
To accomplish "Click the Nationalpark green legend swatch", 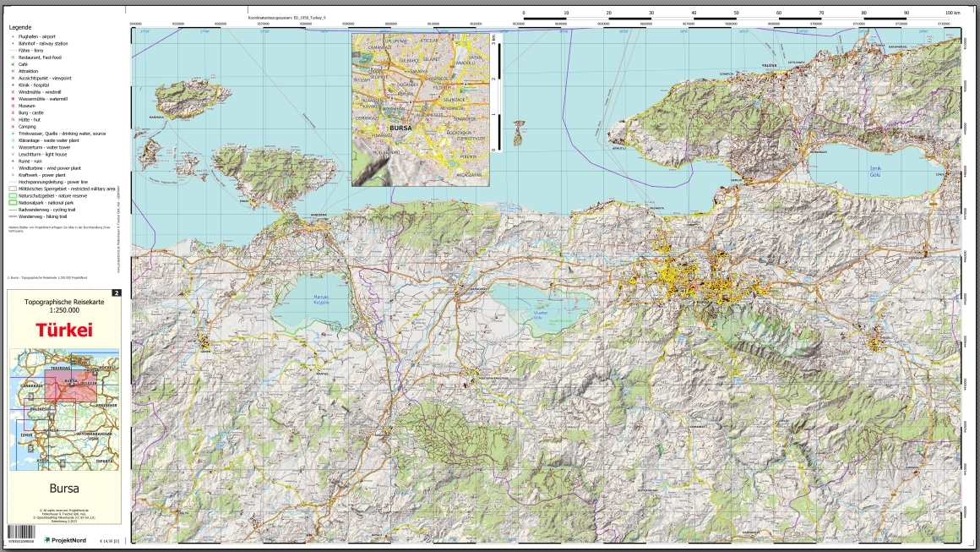I will 13,203.
